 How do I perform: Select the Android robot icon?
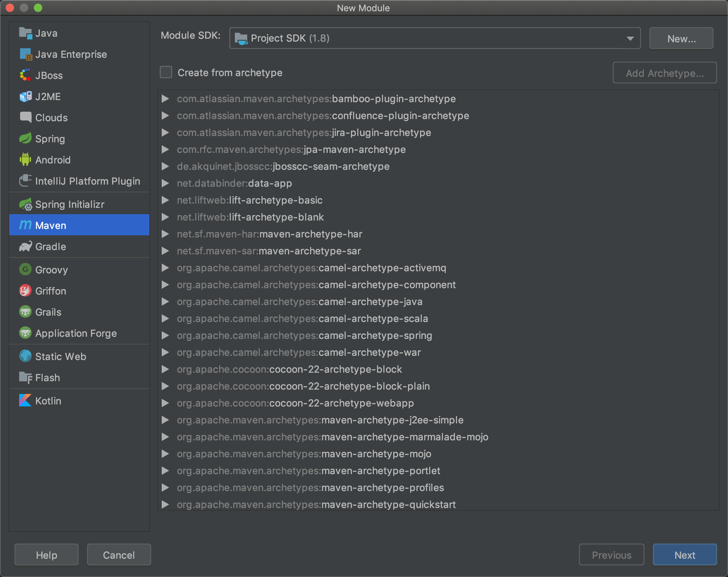(25, 160)
